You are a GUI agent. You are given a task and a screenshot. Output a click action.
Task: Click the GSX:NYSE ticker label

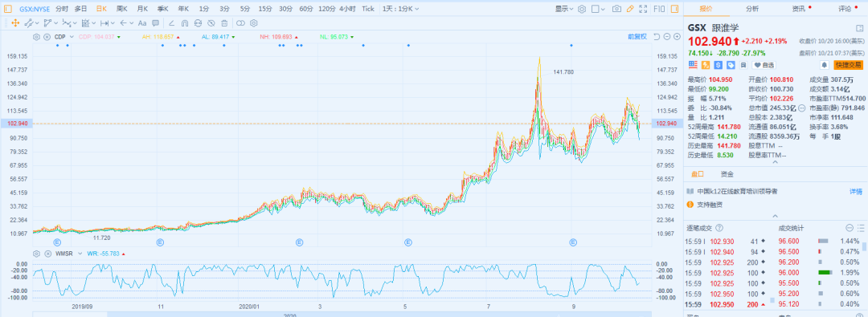pyautogui.click(x=35, y=9)
